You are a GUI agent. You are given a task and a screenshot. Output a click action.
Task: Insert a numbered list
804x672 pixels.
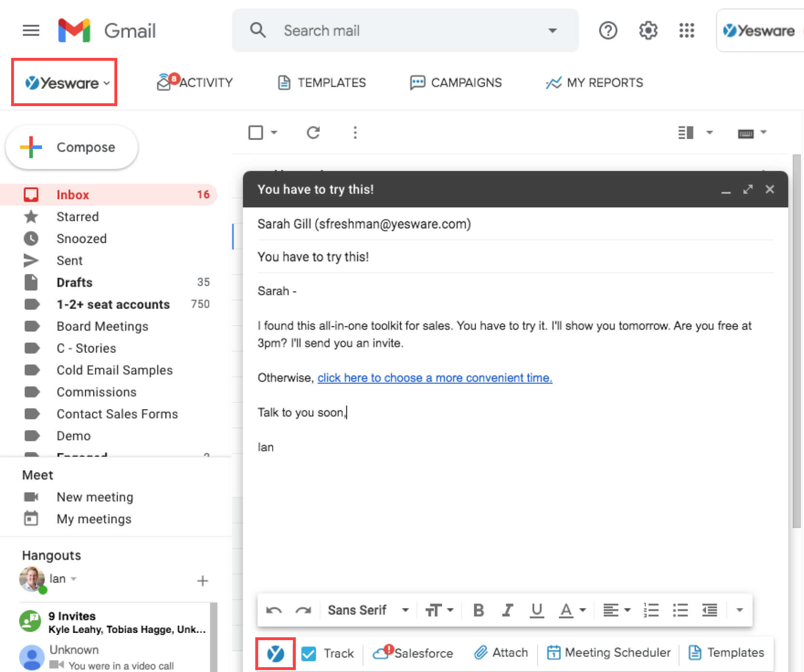651,610
